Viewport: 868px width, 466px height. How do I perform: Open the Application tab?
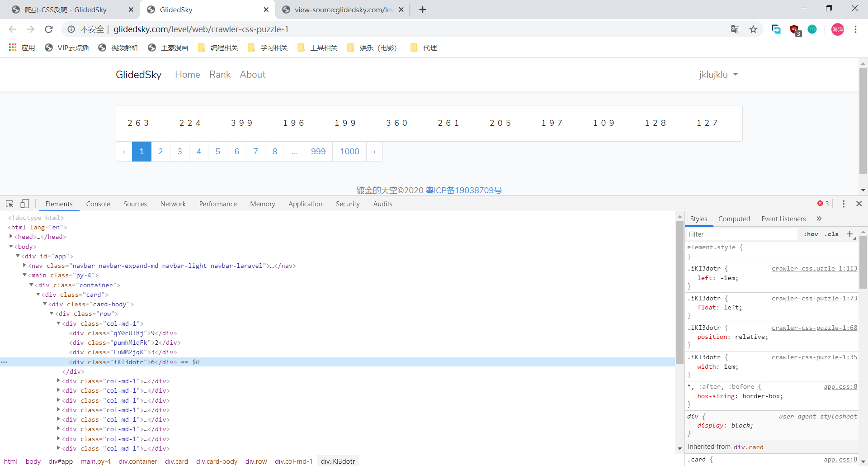[306, 204]
